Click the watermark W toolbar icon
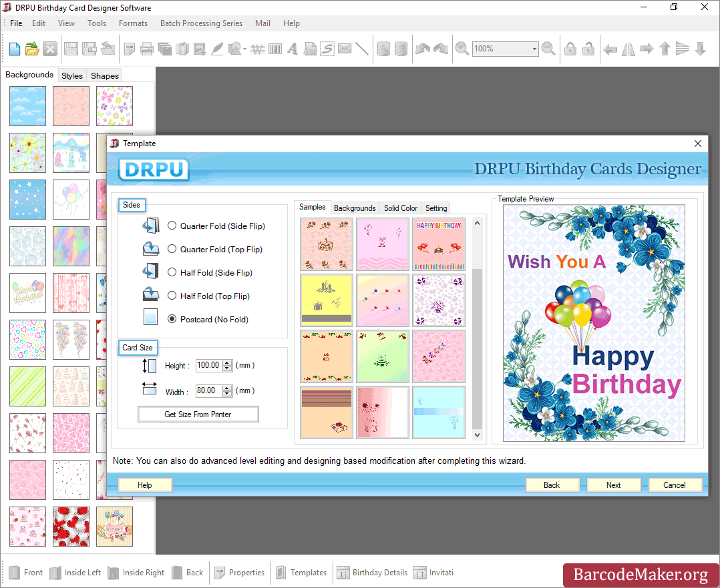The height and width of the screenshot is (588, 720). pos(258,49)
